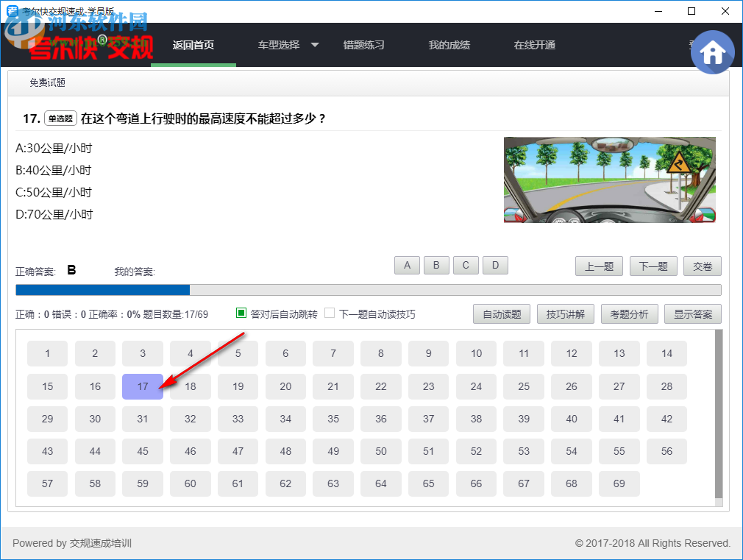Switch to 我的成绩 scores page
This screenshot has width=743, height=560.
pyautogui.click(x=449, y=44)
